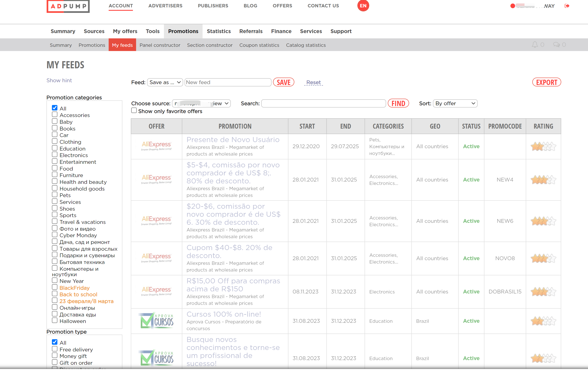The height and width of the screenshot is (370, 588).
Task: Enable the Electronics category checkbox
Action: coord(55,155)
